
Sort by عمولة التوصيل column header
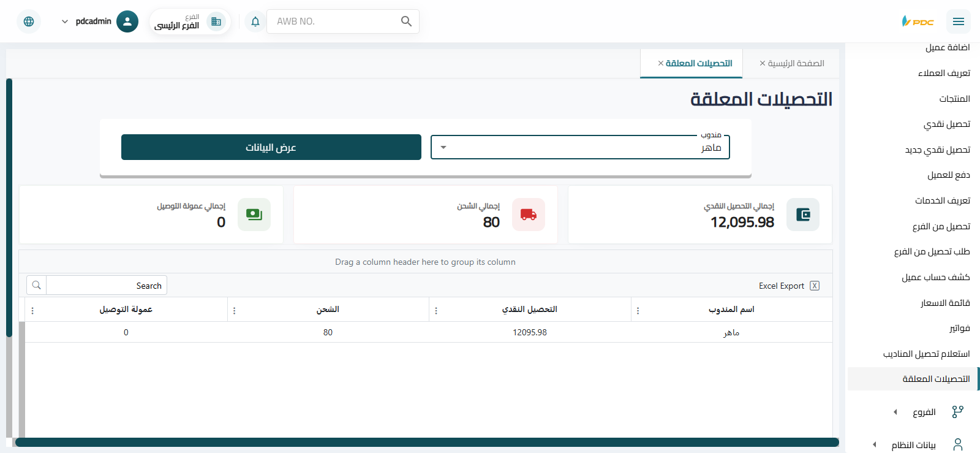click(x=126, y=310)
